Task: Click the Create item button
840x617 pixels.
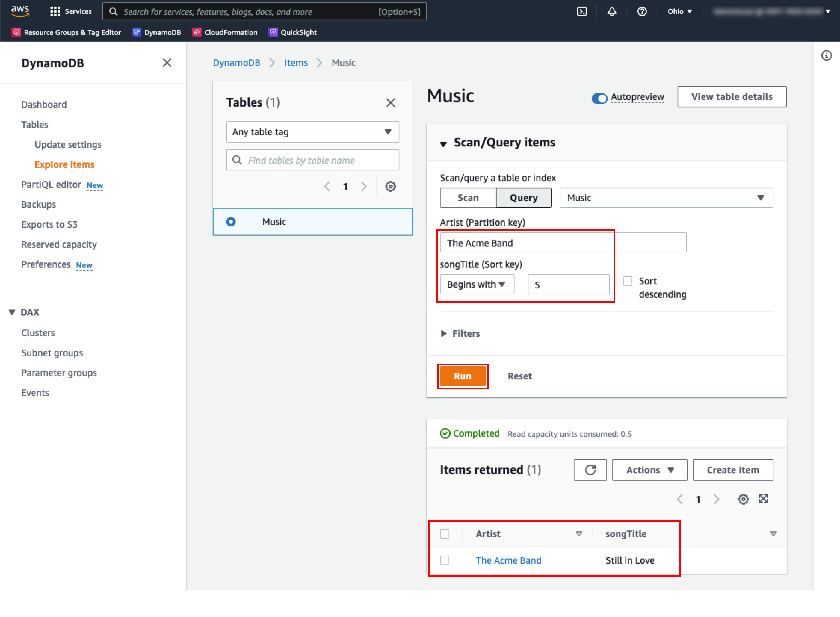Action: point(733,470)
